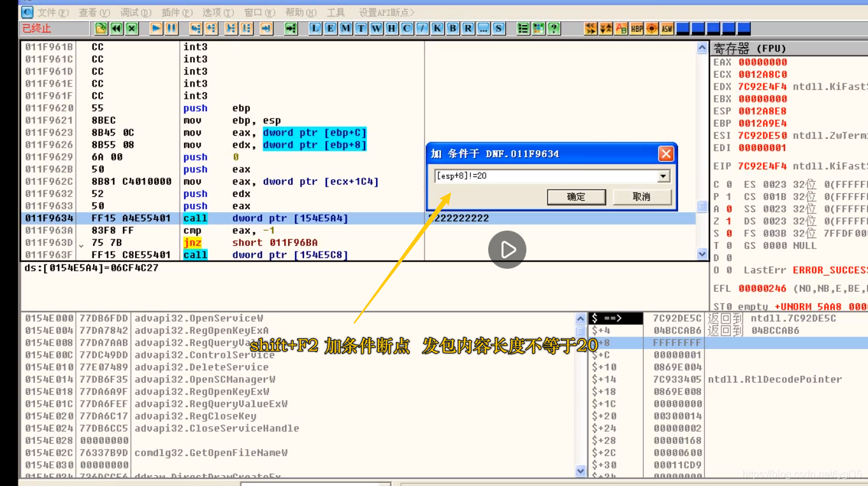Open the 文件(F) menu
868x486 pixels.
coord(53,12)
